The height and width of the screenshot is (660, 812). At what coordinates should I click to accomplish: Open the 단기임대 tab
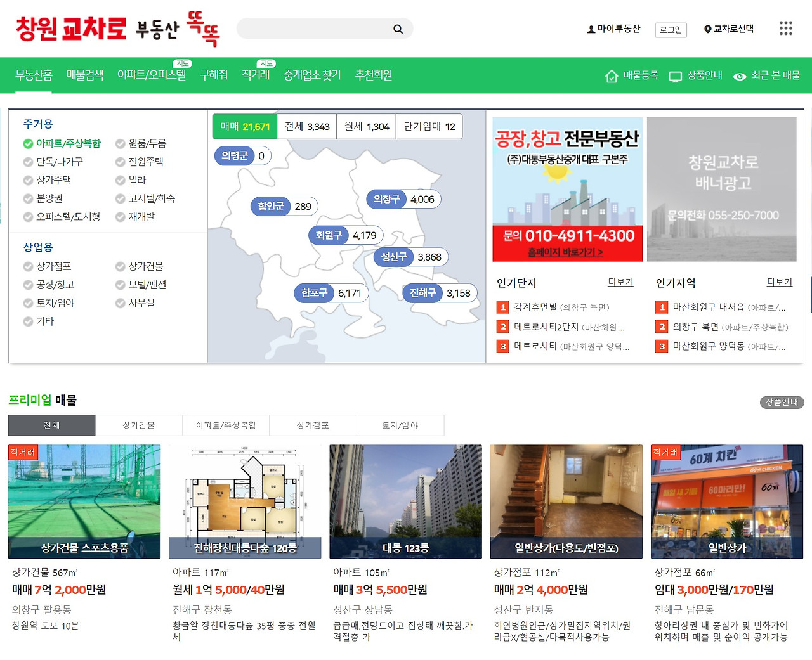pyautogui.click(x=429, y=126)
